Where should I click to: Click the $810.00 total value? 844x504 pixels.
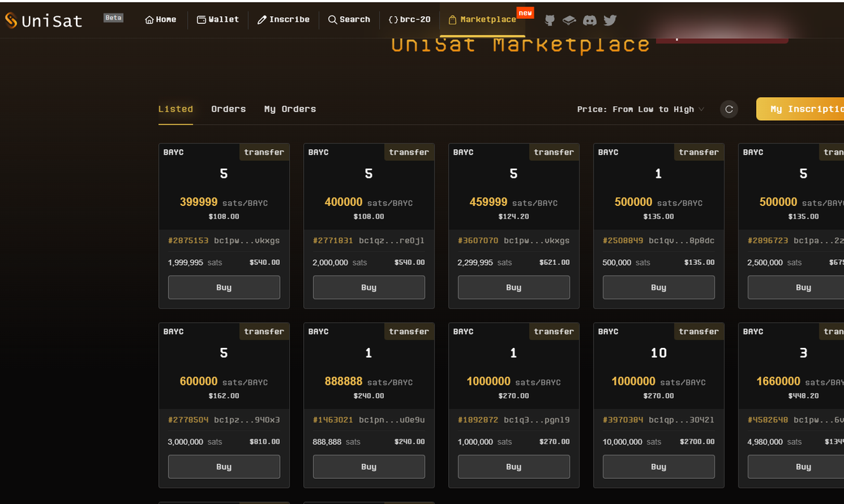click(x=264, y=441)
